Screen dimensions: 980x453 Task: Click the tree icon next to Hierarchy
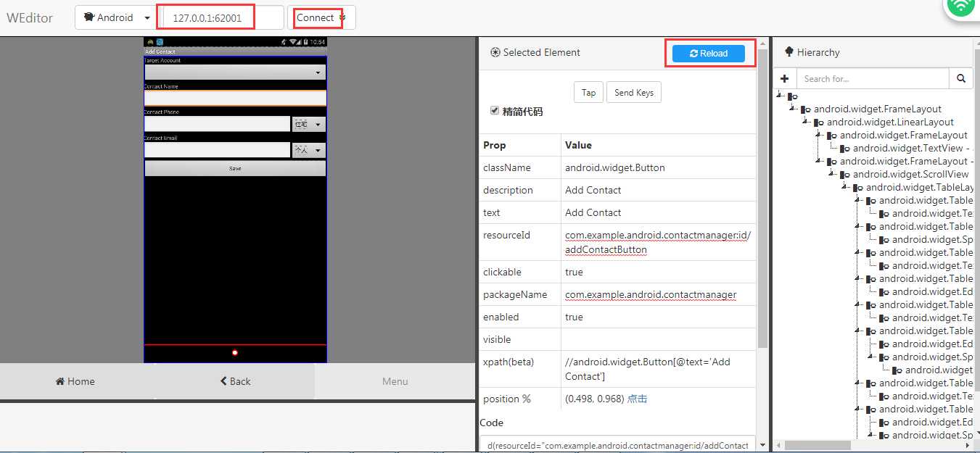pos(788,52)
